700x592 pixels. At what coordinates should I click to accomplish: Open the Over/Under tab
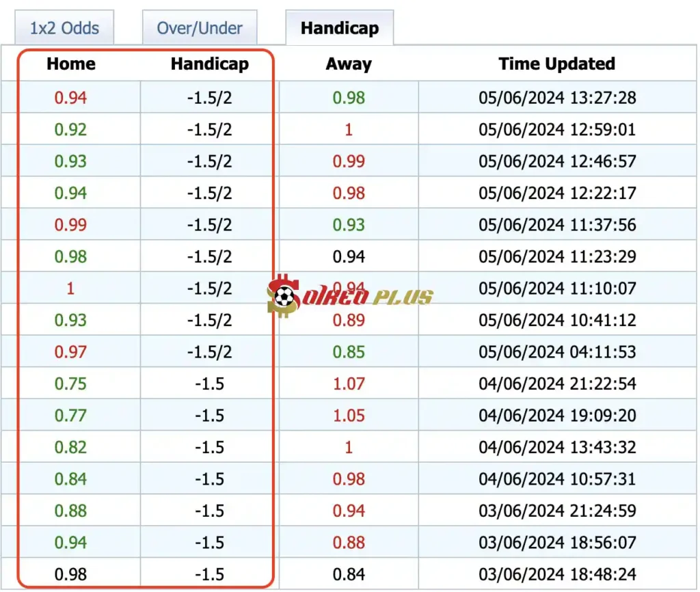(x=199, y=29)
